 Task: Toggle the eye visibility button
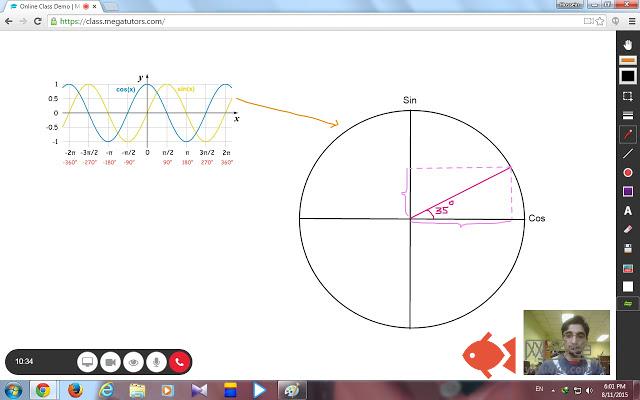[133, 361]
